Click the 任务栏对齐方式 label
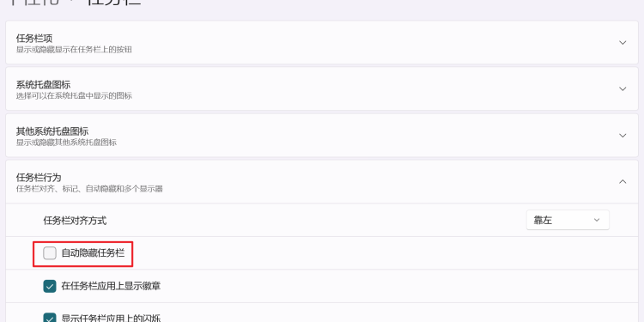Viewport: 644px width, 322px height. [75, 221]
